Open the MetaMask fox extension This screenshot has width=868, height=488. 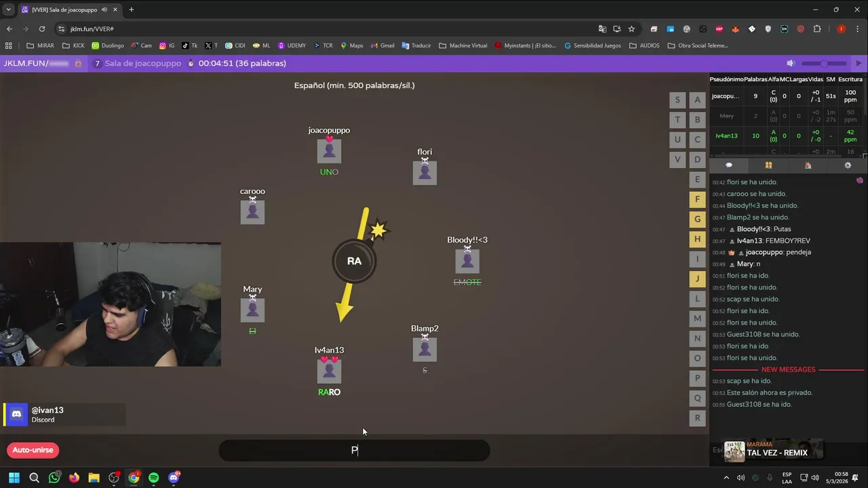[x=736, y=29]
